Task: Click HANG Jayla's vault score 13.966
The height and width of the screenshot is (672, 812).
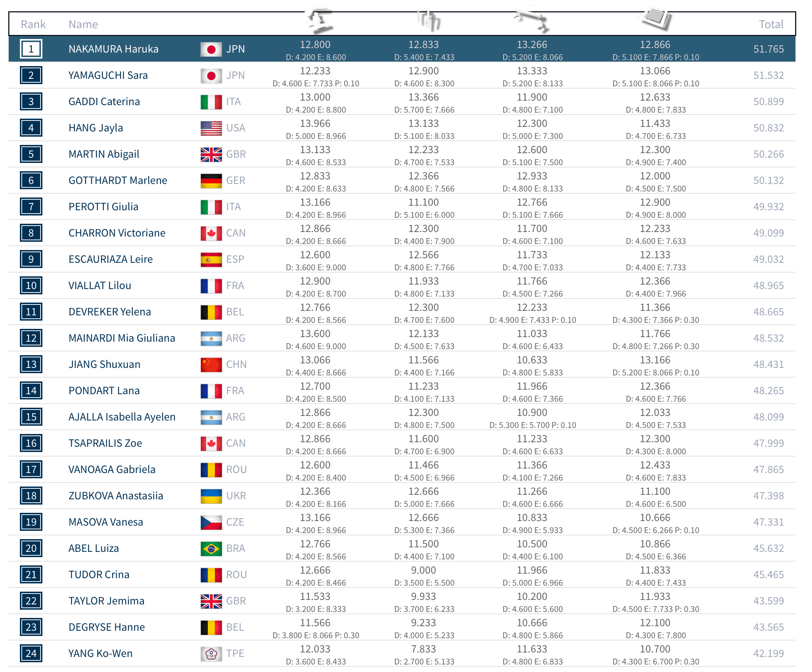Action: coord(315,124)
